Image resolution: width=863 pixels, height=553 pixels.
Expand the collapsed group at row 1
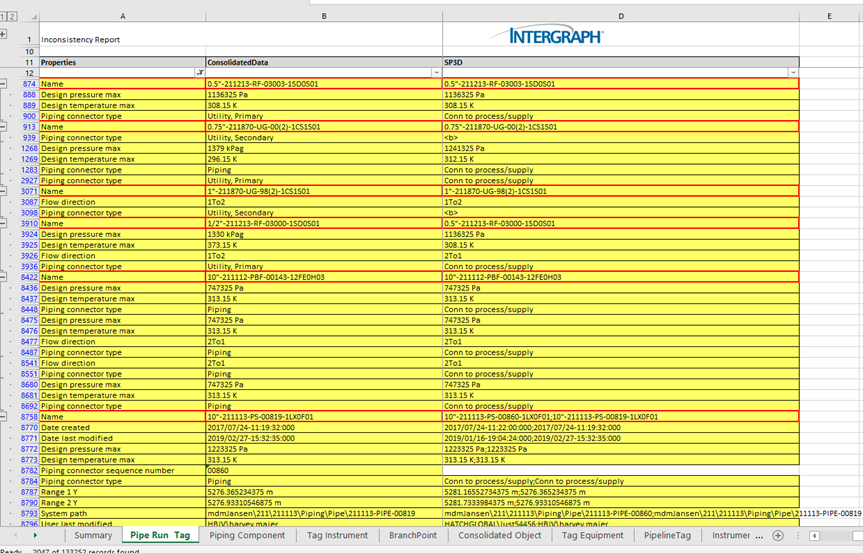point(4,34)
